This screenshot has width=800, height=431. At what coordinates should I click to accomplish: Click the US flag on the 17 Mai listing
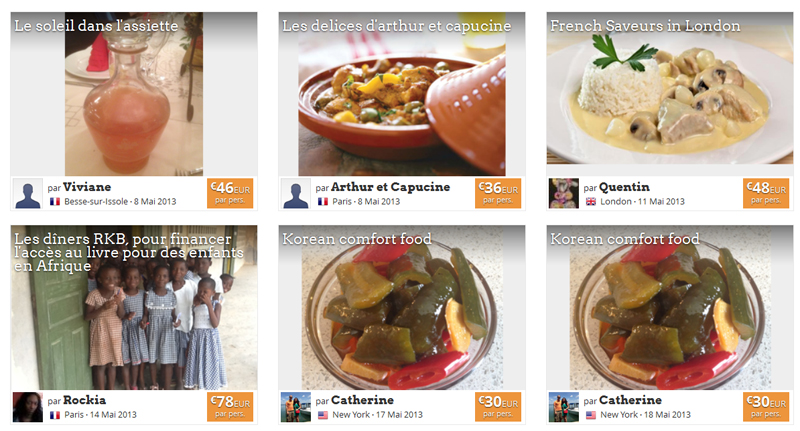pos(323,415)
